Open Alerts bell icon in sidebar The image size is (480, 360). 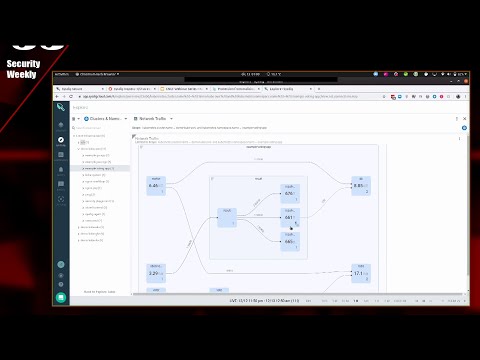click(x=61, y=171)
